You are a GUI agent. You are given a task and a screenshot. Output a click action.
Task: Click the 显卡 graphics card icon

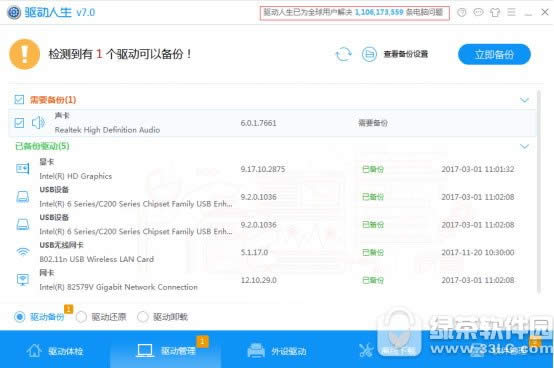click(x=23, y=169)
